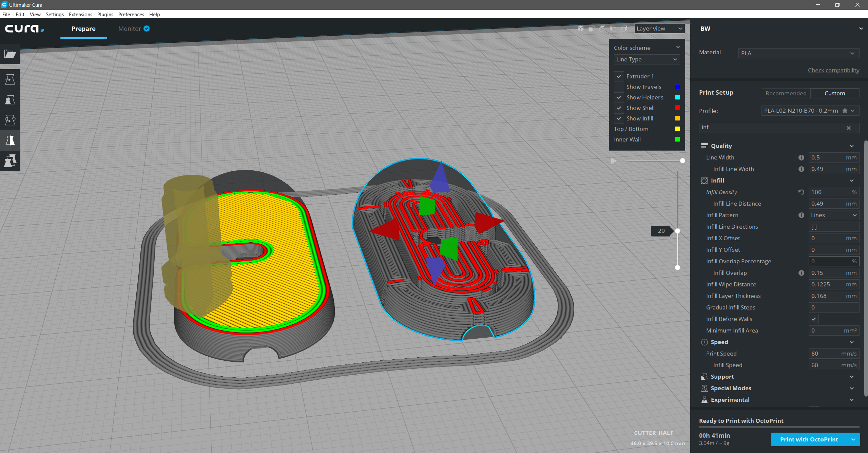Viewport: 868px width, 453px height.
Task: Open the Line Type color scheme dropdown
Action: pyautogui.click(x=647, y=59)
